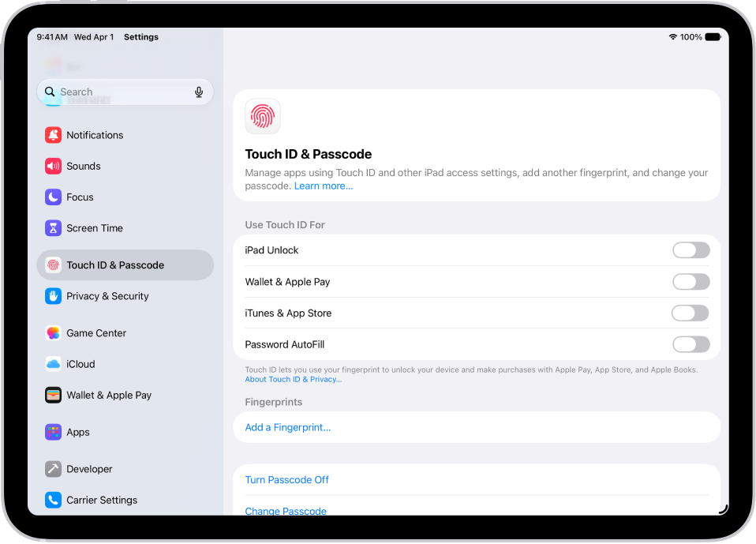This screenshot has height=544, width=756.
Task: Tap the Settings title in status bar
Action: pyautogui.click(x=140, y=37)
